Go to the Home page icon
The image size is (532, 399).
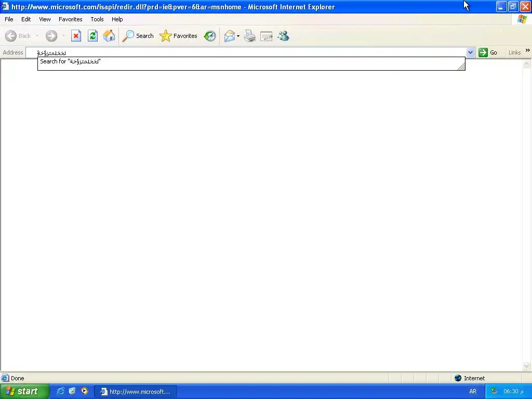coord(109,36)
